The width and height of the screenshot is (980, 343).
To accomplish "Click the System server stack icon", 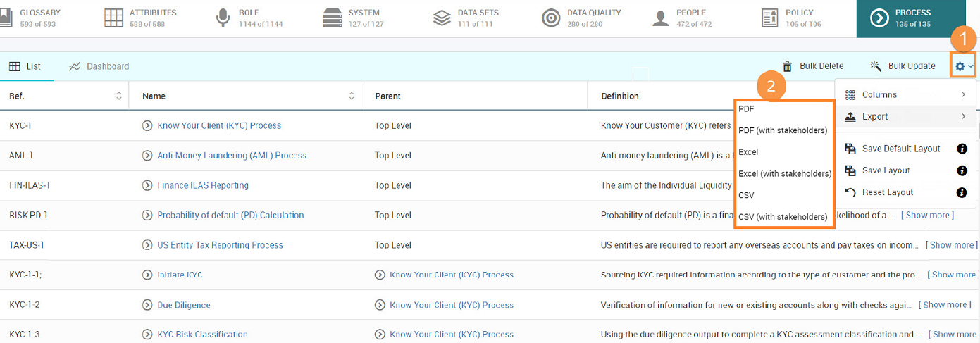I will point(332,18).
